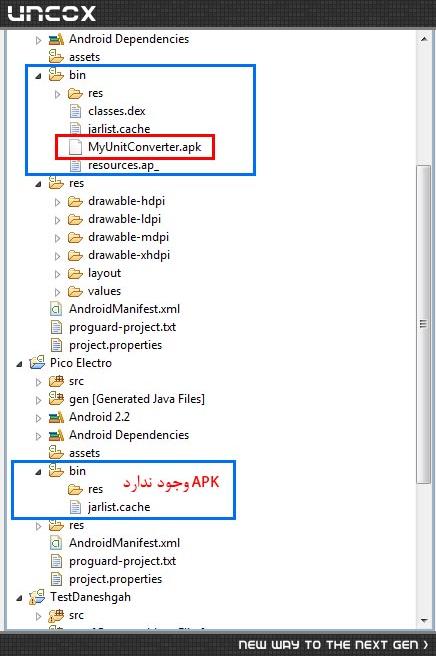Click the vertical scrollbar thumb
Screen dimensions: 436x656
point(423,324)
